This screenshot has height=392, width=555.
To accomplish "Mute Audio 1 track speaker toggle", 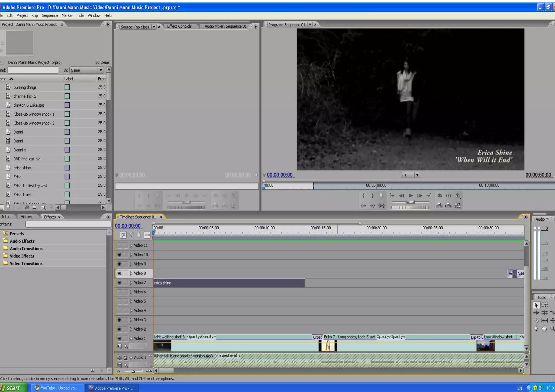I will click(119, 358).
